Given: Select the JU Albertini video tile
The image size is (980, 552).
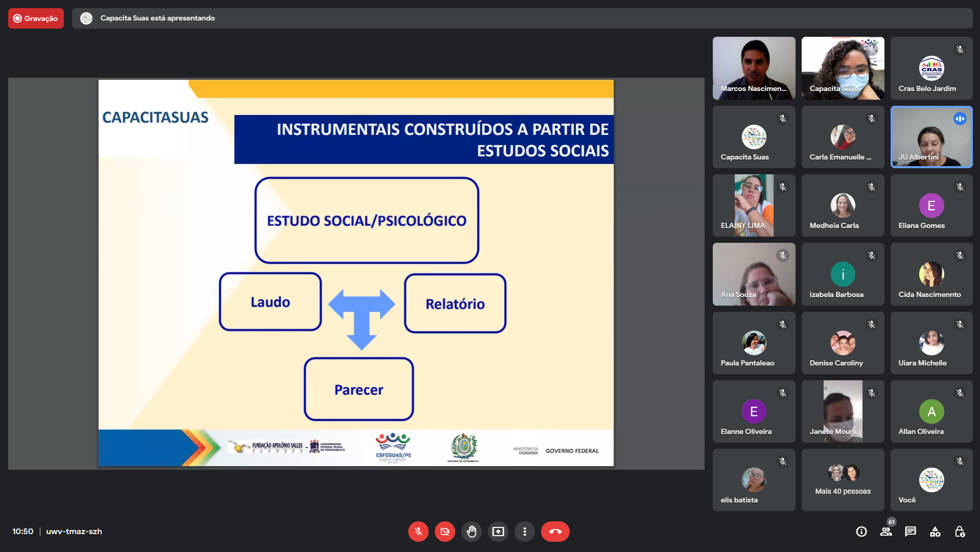Looking at the screenshot, I should pos(931,137).
